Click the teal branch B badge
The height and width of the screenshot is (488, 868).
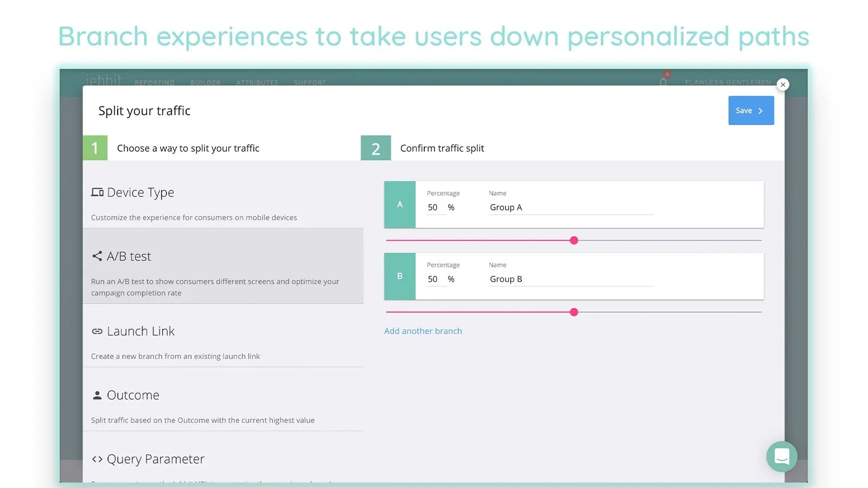tap(400, 276)
